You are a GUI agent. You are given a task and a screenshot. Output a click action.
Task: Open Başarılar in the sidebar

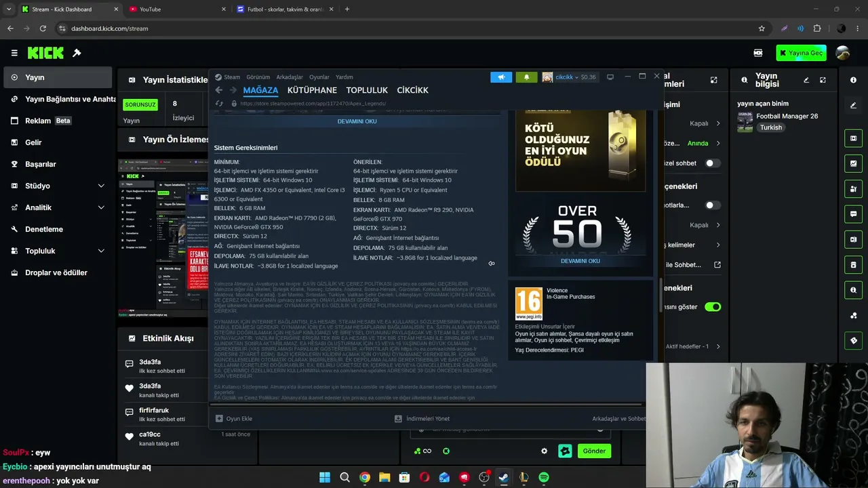pyautogui.click(x=58, y=164)
